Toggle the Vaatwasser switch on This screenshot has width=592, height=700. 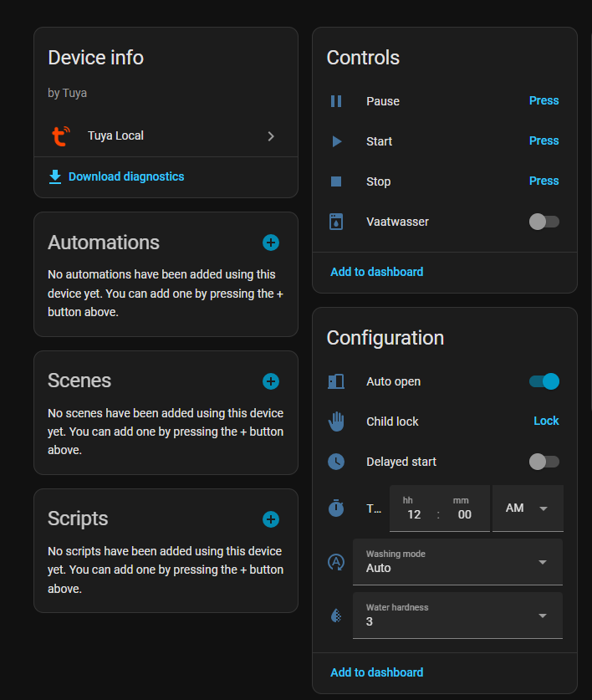click(544, 222)
